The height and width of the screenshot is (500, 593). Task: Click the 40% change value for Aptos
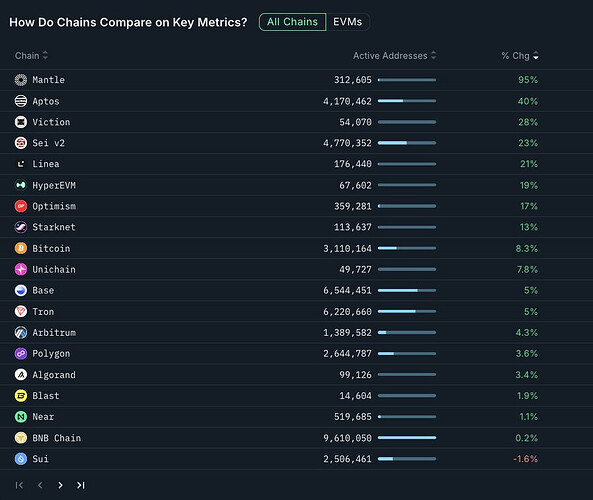click(528, 101)
